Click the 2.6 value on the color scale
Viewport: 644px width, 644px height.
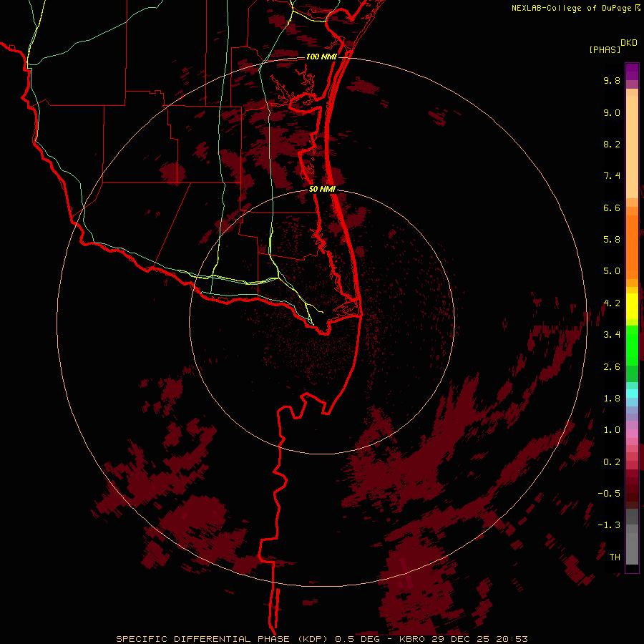[612, 367]
